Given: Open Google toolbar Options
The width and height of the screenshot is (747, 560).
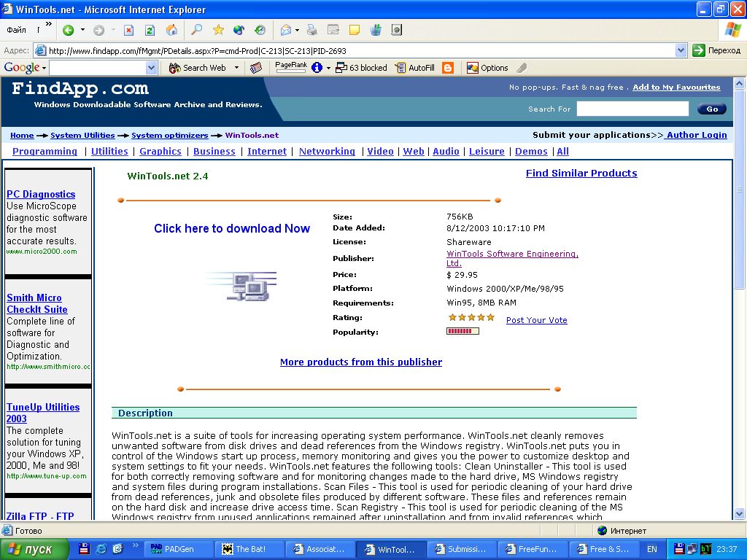Looking at the screenshot, I should pos(487,68).
